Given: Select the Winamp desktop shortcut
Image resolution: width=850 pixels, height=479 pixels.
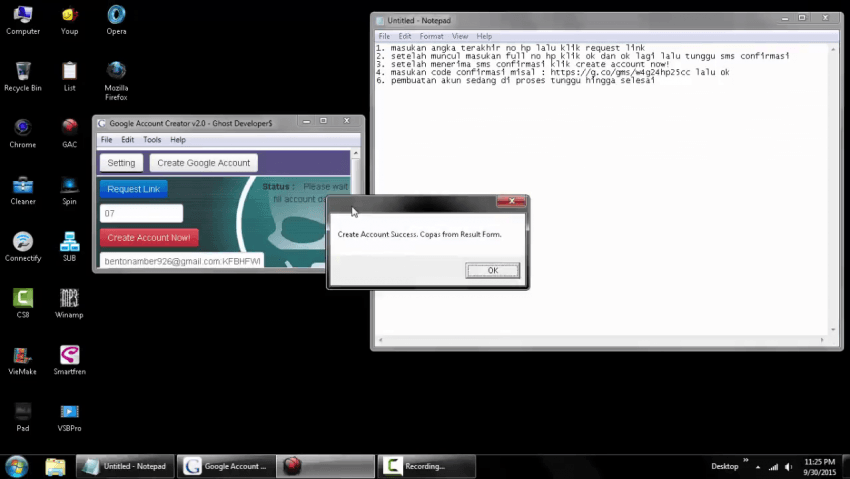Looking at the screenshot, I should [x=69, y=298].
